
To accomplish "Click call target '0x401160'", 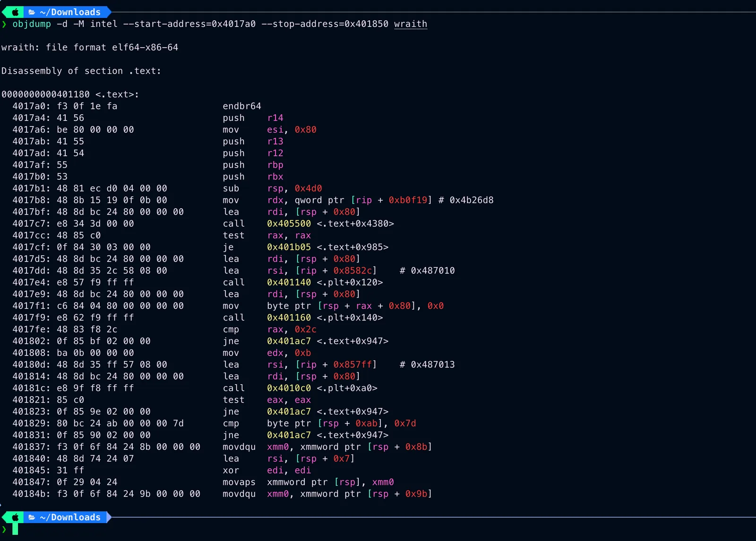I will click(x=289, y=318).
